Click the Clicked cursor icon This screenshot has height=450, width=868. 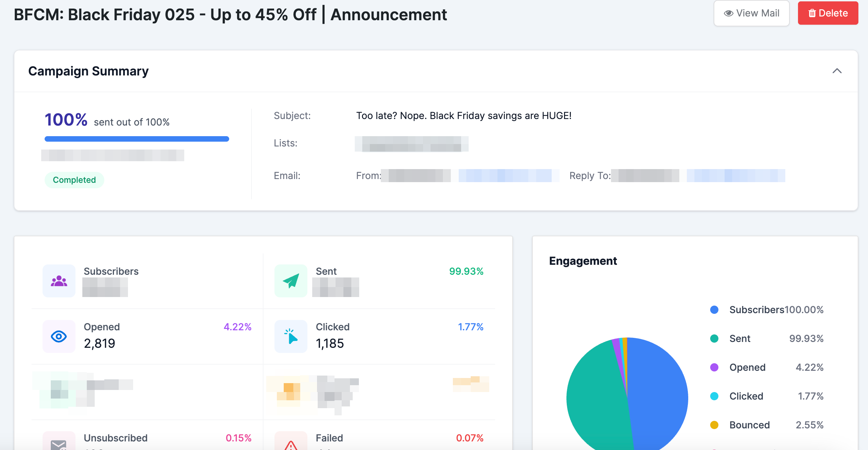point(291,336)
